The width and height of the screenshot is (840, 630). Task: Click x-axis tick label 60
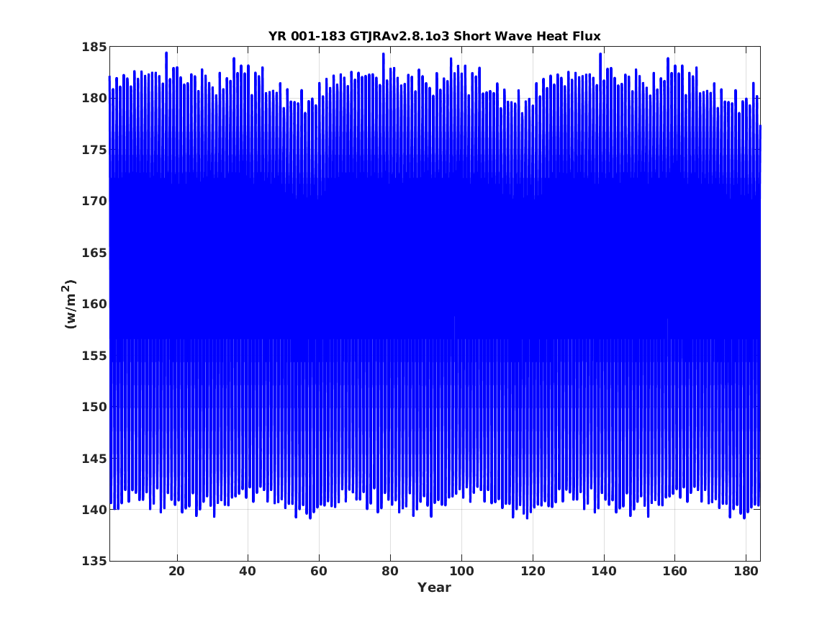coord(320,571)
